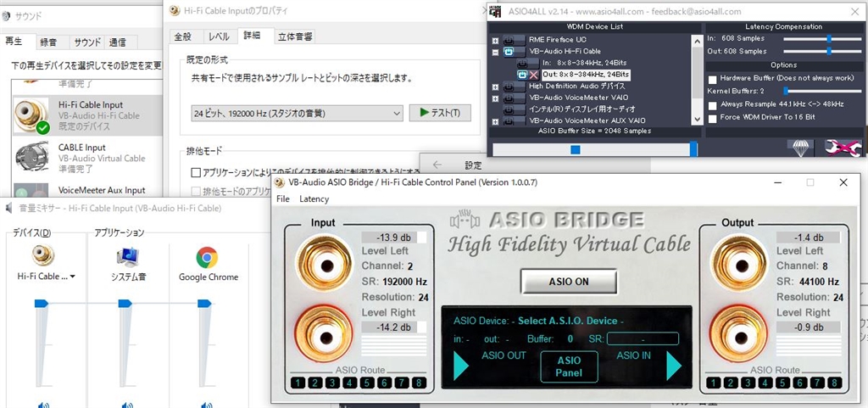
Task: Open the 24-bit 192000 Hz format dropdown
Action: (x=297, y=114)
